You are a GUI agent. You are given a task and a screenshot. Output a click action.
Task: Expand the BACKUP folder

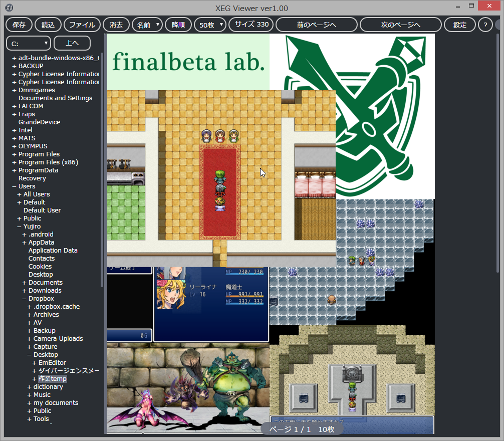click(x=14, y=66)
